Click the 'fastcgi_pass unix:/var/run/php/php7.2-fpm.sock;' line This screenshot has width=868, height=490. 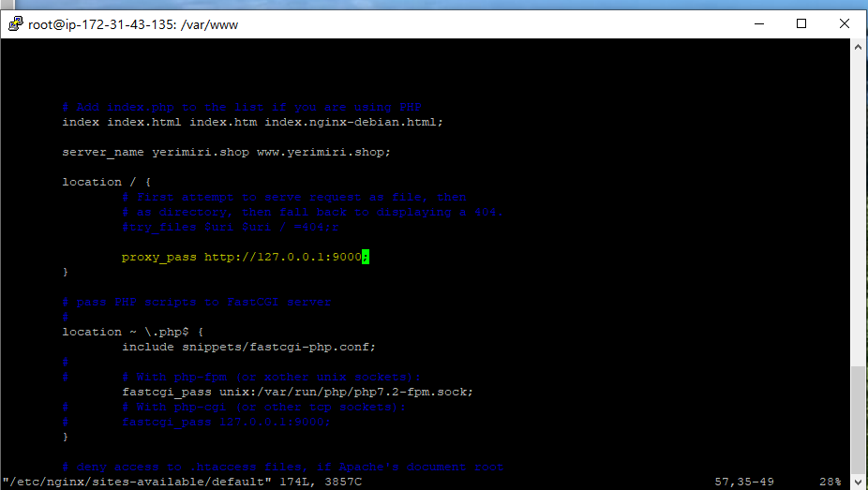(298, 392)
